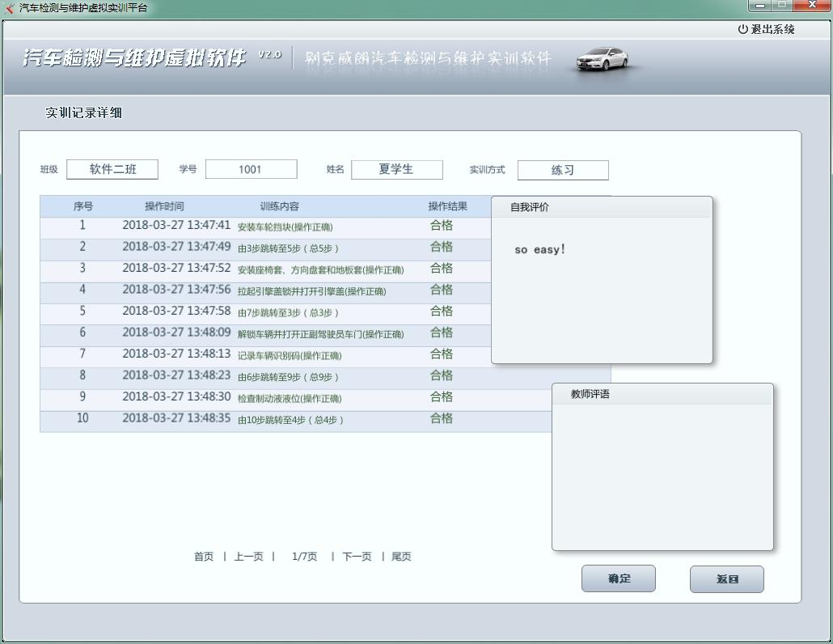Go to 首页 first page
Viewport: 833px width, 644px height.
(x=204, y=557)
